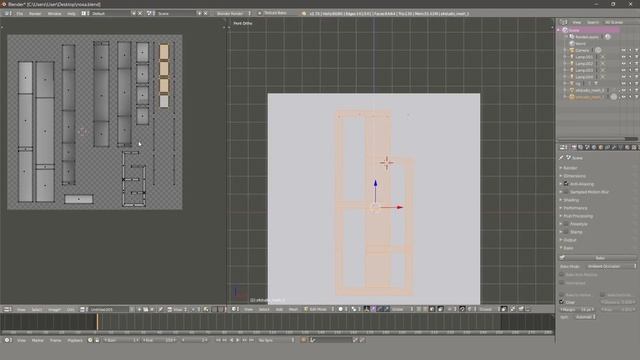
Task: Jump to the first frame in timeline
Action: pyautogui.click(x=218, y=340)
